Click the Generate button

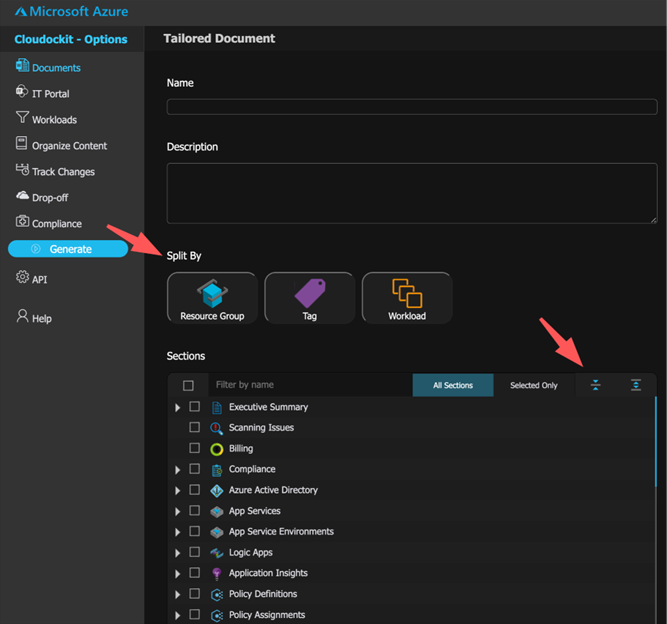tap(68, 249)
